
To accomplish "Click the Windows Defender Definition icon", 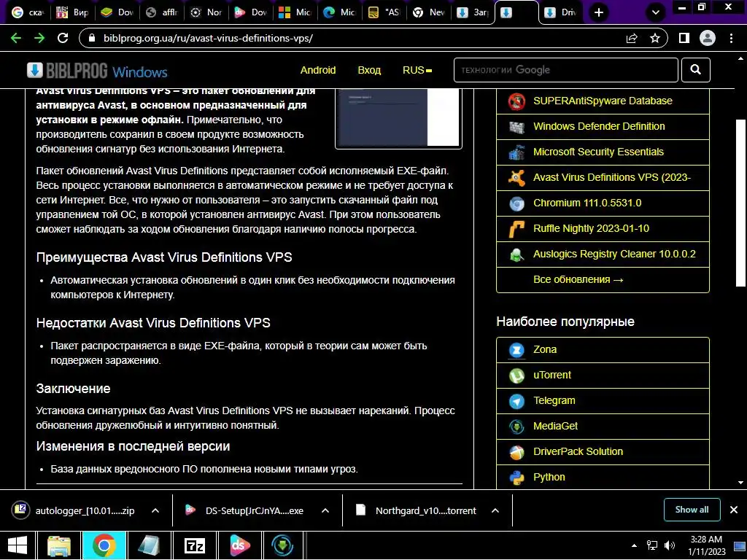I will [516, 127].
